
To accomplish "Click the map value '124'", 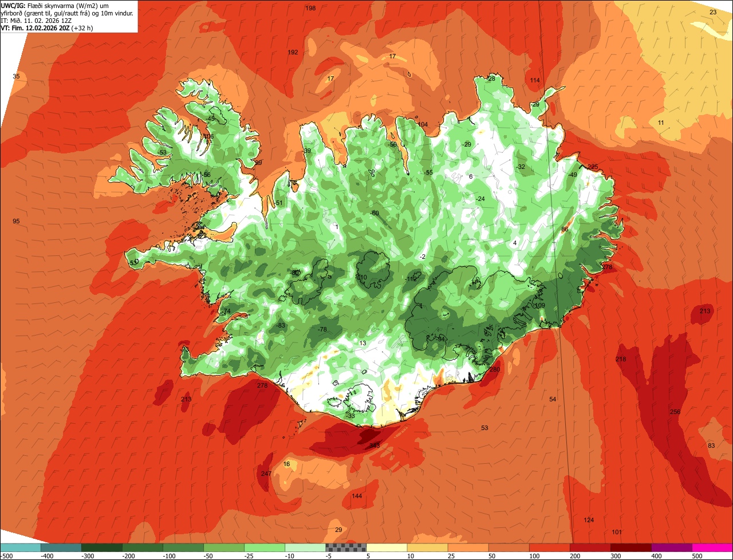I will tap(589, 520).
